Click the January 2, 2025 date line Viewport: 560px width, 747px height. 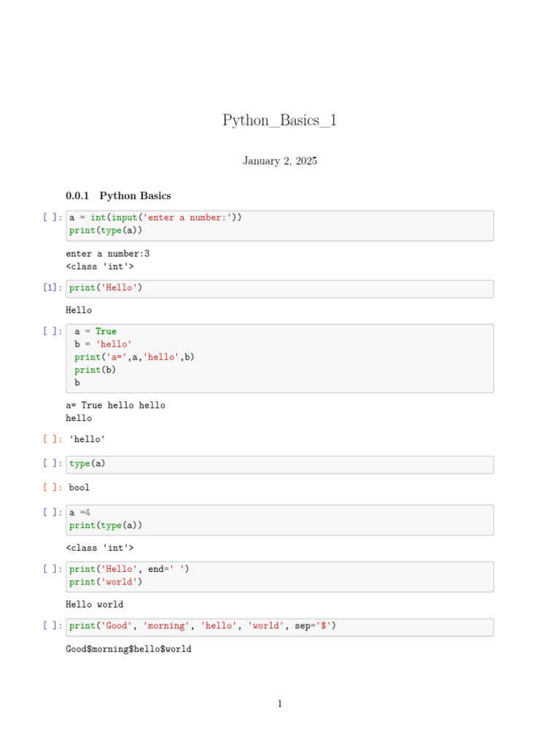[279, 161]
